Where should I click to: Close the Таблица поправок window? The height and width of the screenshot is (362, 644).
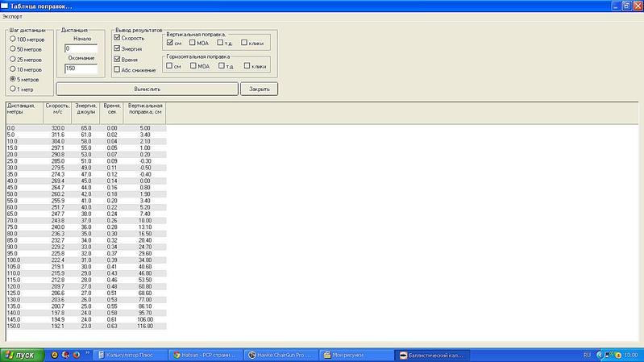coord(638,6)
